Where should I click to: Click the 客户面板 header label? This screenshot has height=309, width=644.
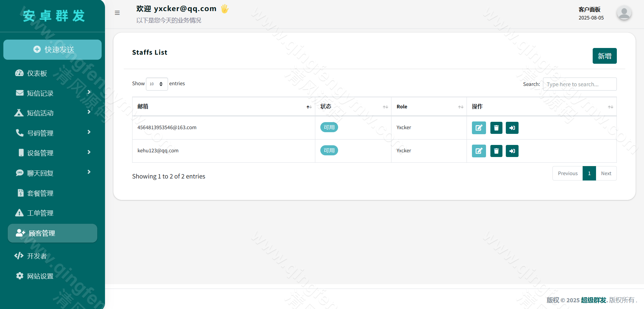589,9
